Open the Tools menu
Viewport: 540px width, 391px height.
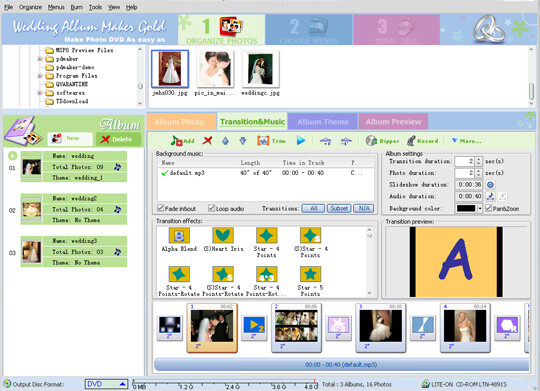(95, 7)
